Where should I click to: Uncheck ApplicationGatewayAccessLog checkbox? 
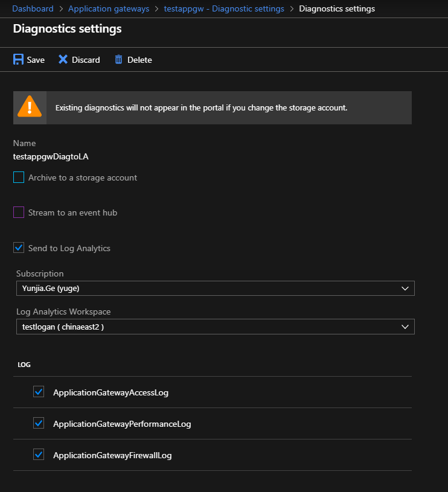tap(39, 392)
